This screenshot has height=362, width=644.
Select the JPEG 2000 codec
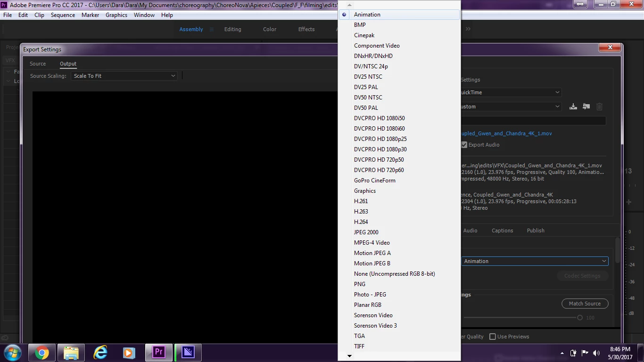(x=399, y=232)
